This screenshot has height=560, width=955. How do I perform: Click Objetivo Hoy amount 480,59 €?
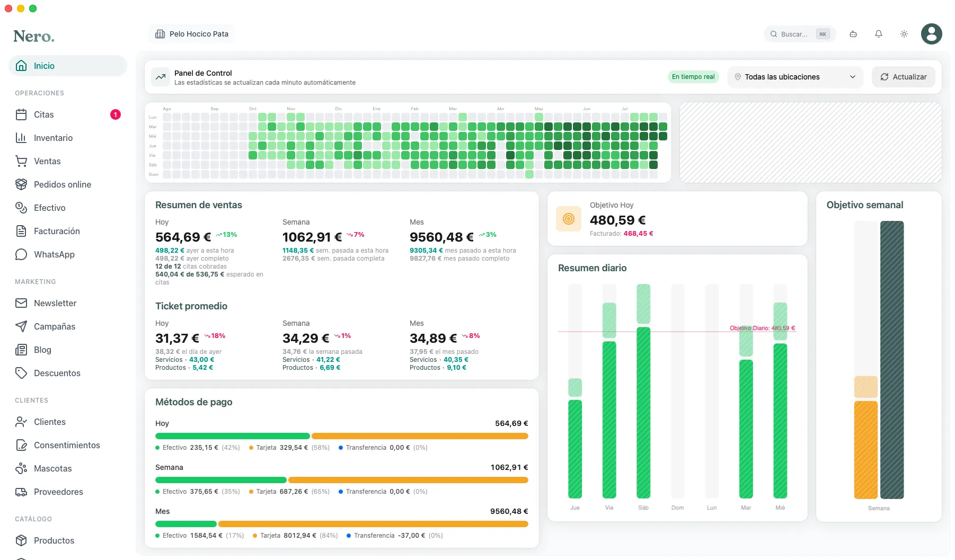[x=618, y=220]
